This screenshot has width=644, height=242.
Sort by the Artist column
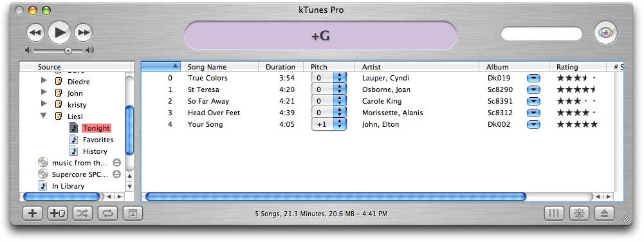[x=417, y=66]
